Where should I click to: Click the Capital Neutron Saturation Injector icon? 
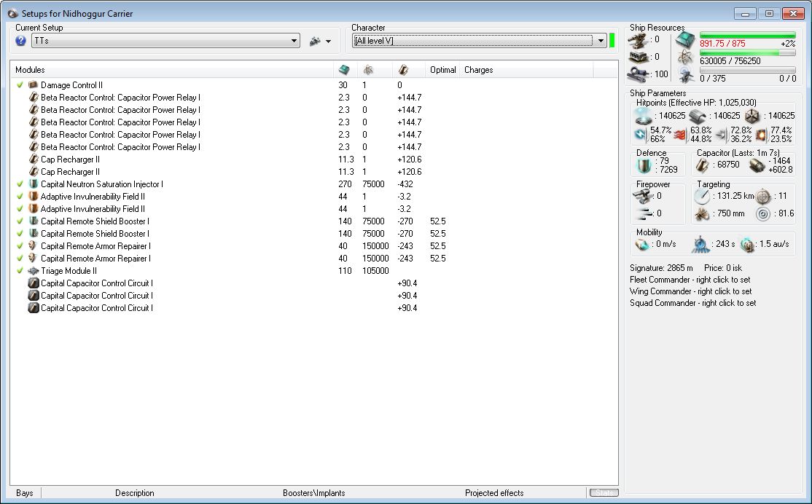click(33, 184)
